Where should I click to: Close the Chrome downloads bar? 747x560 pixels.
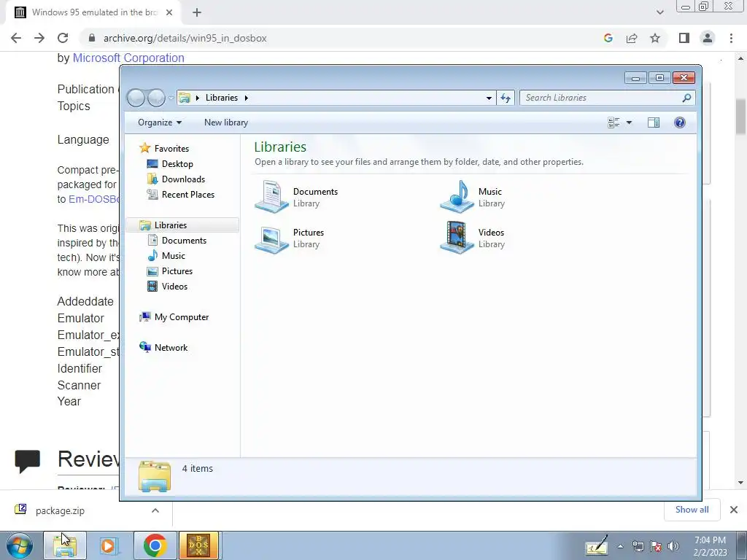pyautogui.click(x=734, y=510)
